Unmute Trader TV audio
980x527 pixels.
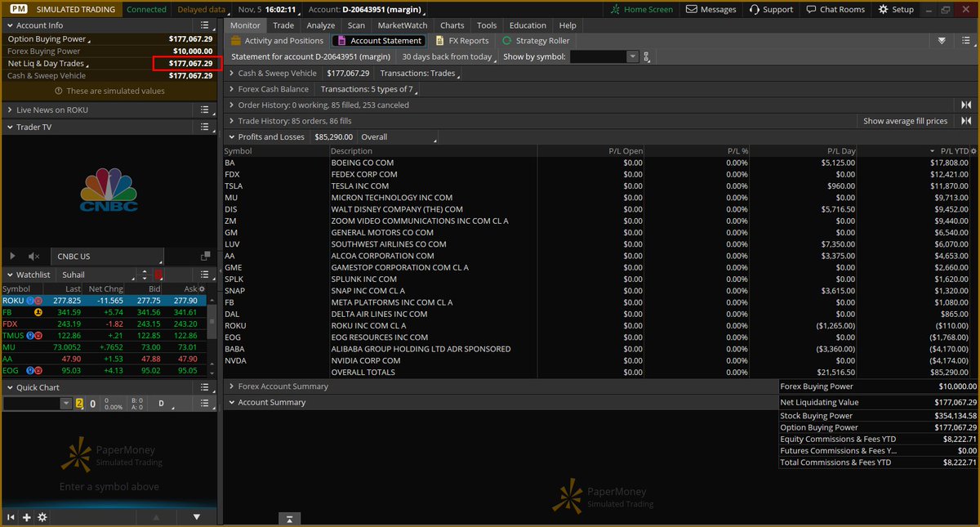coord(33,257)
